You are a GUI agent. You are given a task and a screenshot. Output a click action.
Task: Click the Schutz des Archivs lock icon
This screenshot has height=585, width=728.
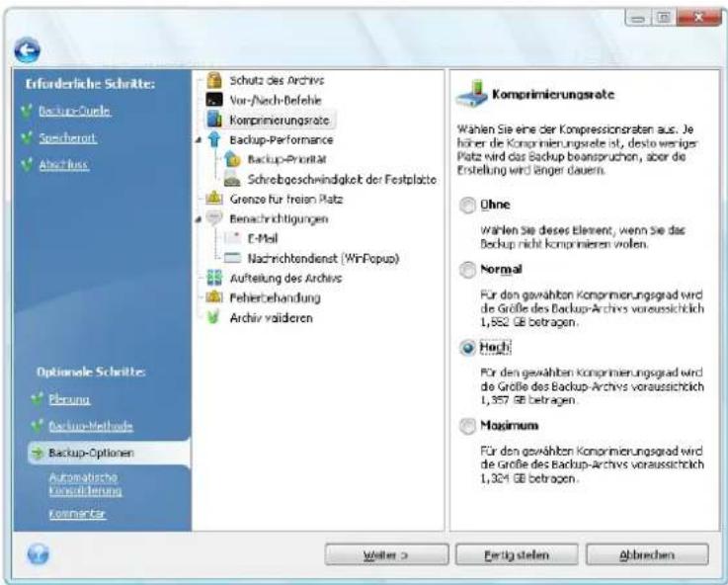pyautogui.click(x=214, y=80)
